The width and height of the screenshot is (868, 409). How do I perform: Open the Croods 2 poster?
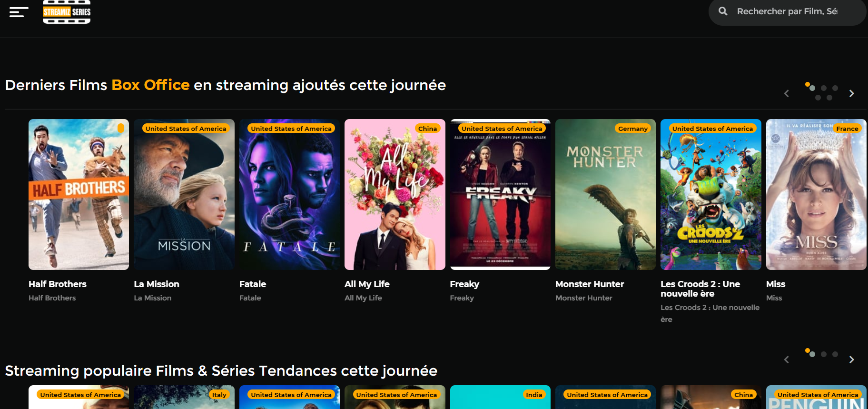tap(711, 194)
